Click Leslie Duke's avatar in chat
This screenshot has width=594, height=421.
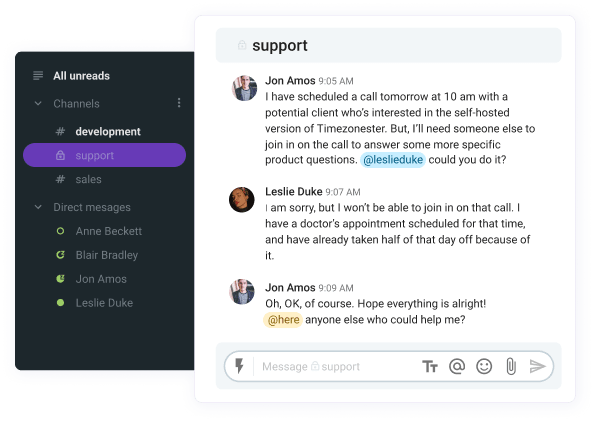[242, 199]
